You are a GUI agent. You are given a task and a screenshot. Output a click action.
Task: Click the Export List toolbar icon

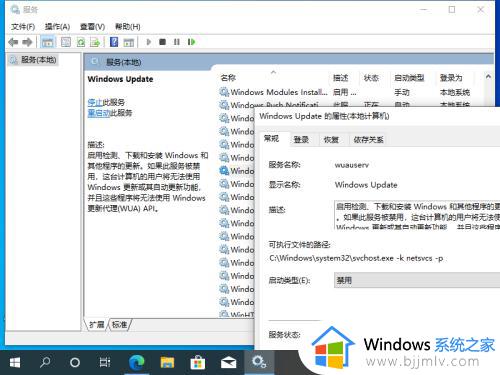coord(95,42)
